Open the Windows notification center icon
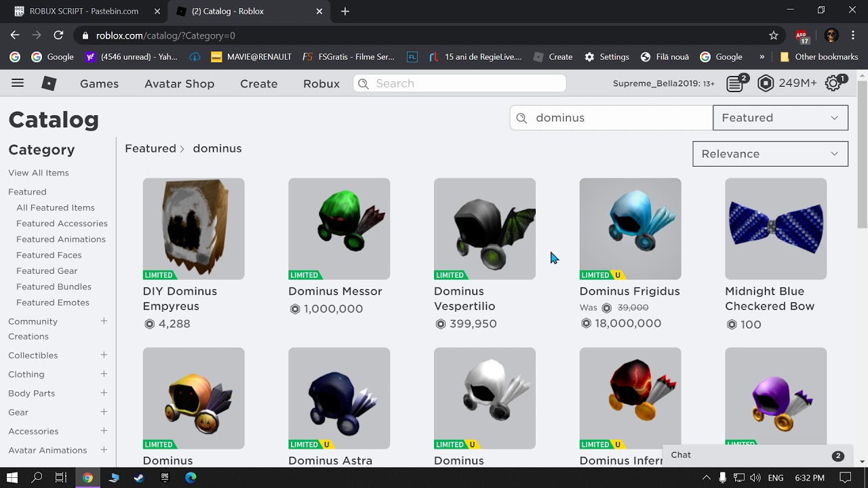Image resolution: width=868 pixels, height=488 pixels. click(x=845, y=478)
